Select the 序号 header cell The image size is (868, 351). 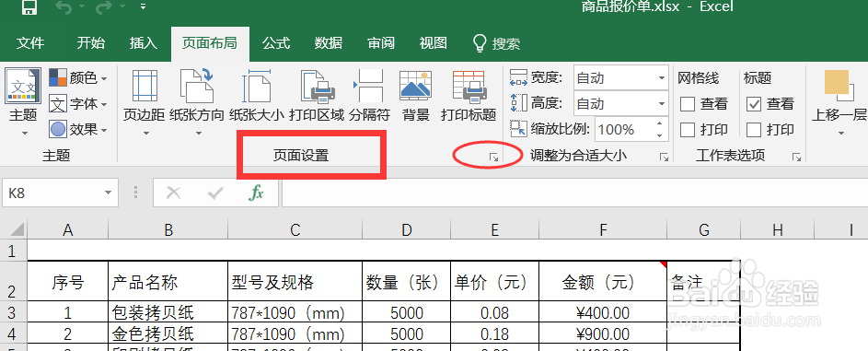coord(67,281)
